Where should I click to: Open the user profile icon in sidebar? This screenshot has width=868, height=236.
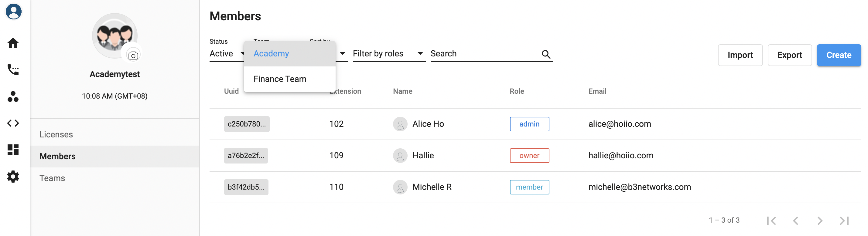(13, 12)
